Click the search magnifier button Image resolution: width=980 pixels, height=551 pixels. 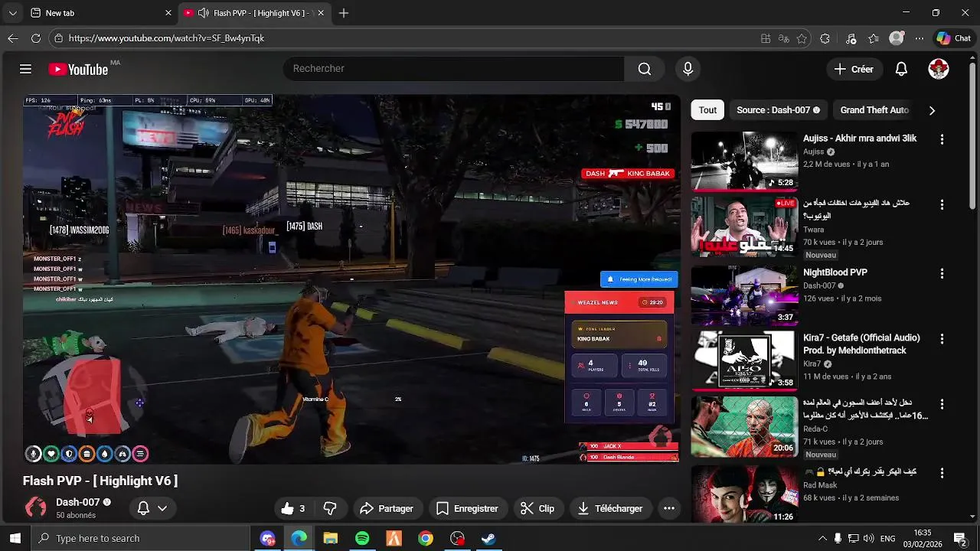645,69
